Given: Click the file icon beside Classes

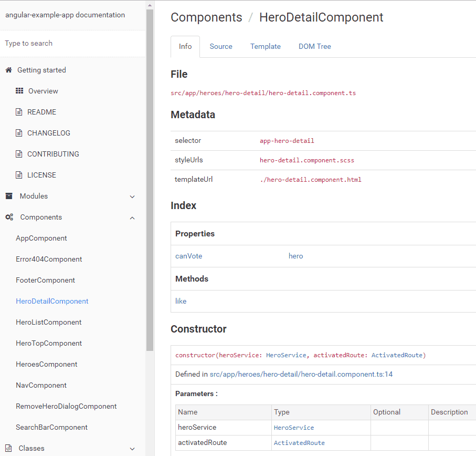Looking at the screenshot, I should [x=8, y=448].
